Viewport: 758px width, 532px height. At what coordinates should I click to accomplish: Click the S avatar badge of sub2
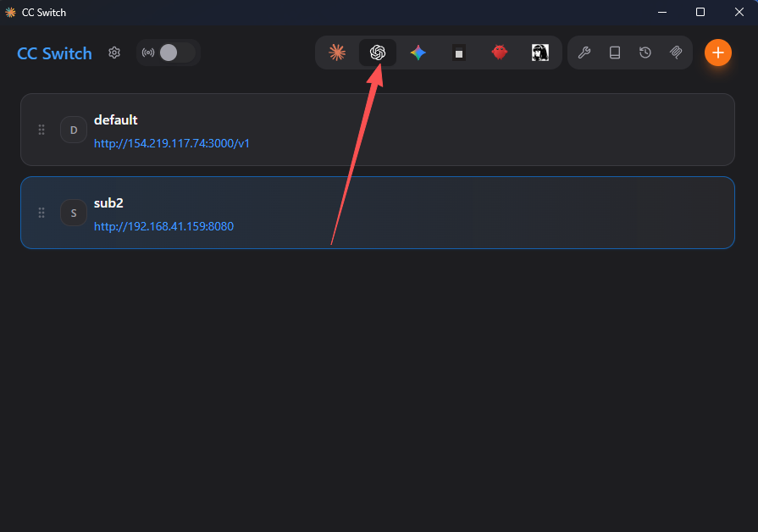[74, 213]
